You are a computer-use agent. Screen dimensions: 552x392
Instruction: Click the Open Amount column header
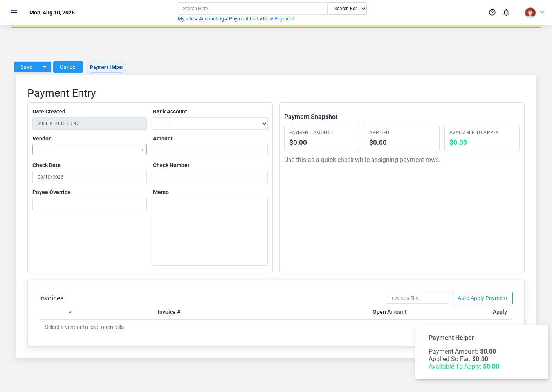coord(390,312)
